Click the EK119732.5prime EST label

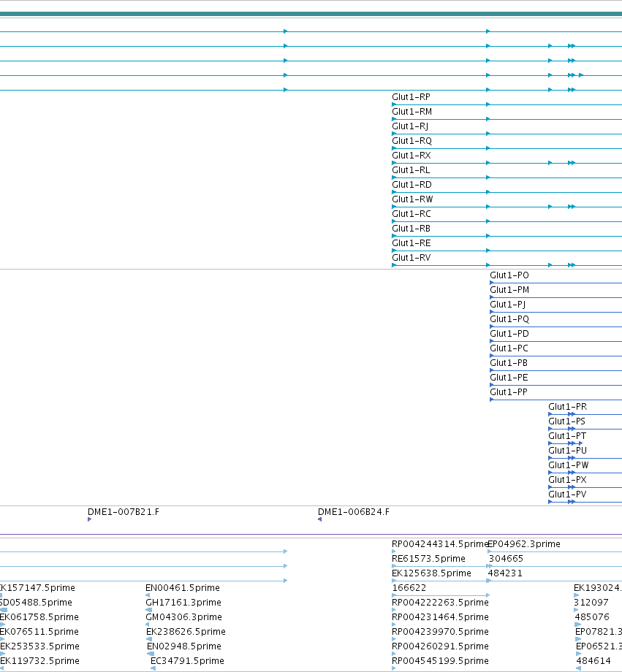(x=40, y=660)
